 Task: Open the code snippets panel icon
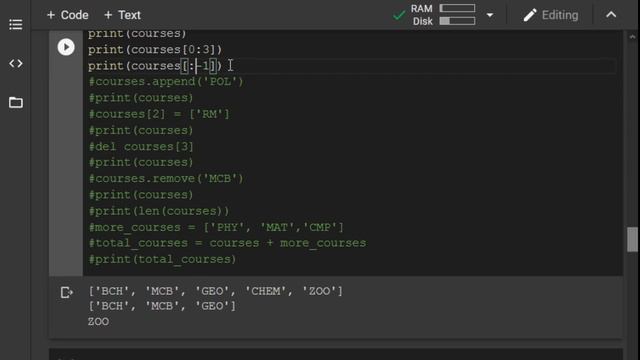pyautogui.click(x=16, y=64)
